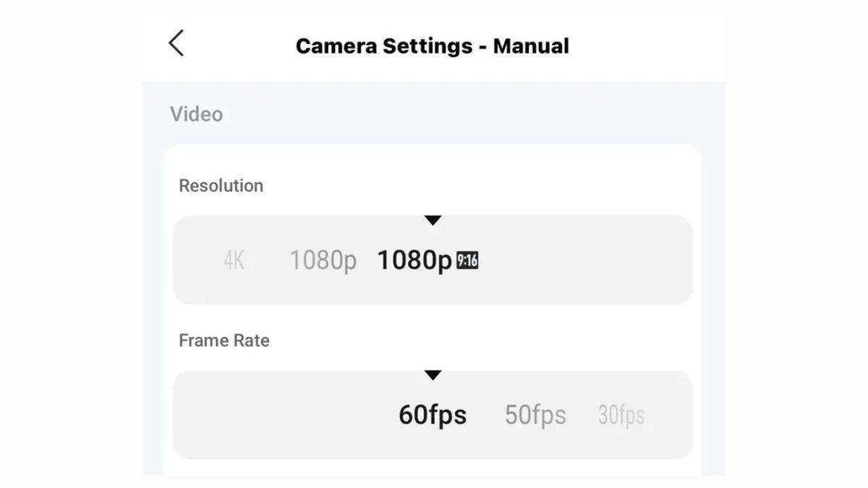Choose the standard 1080p resolution option
The image size is (868, 488).
click(x=323, y=260)
